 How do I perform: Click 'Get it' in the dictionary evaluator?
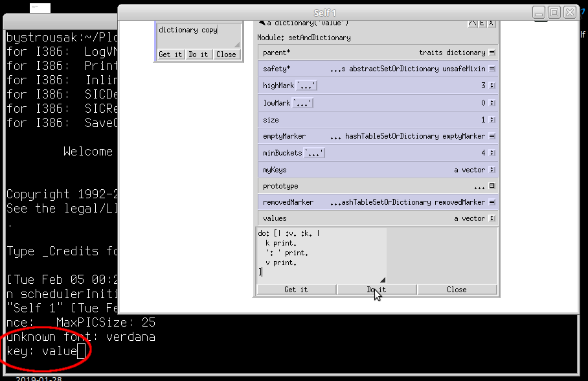(x=296, y=290)
